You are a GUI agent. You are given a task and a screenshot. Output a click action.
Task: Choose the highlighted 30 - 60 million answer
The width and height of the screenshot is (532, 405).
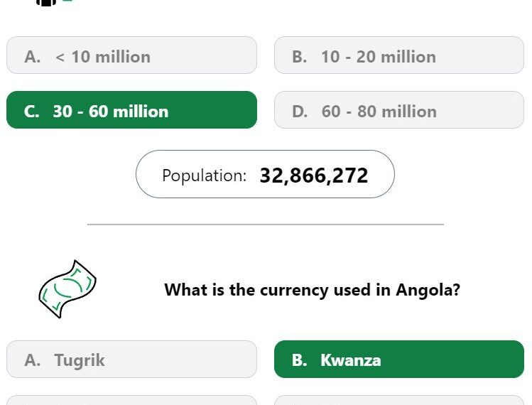(131, 110)
